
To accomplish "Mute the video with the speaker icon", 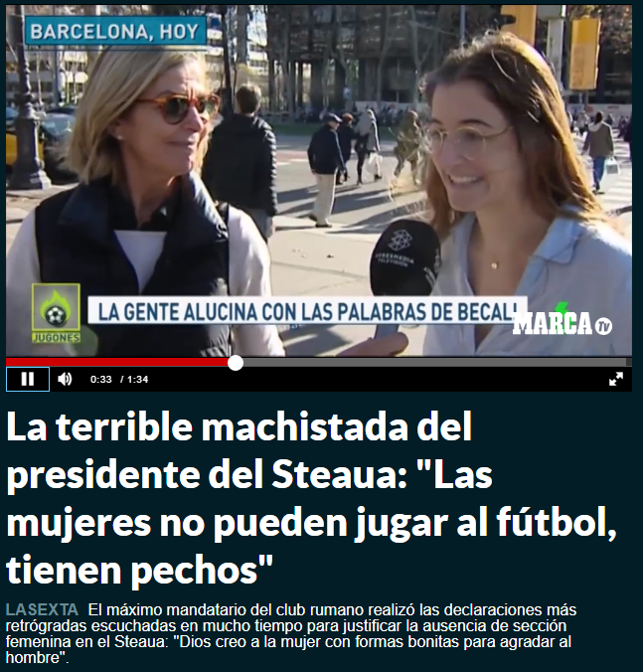I will coord(65,380).
